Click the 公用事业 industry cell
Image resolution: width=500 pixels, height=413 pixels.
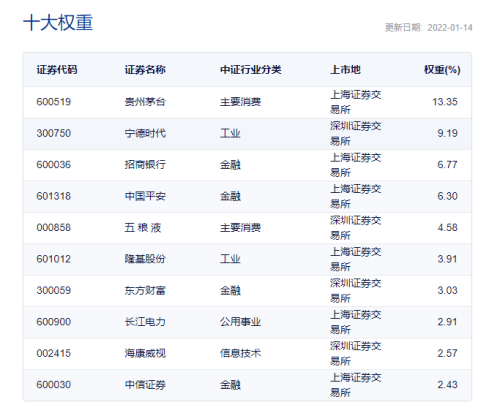point(240,322)
